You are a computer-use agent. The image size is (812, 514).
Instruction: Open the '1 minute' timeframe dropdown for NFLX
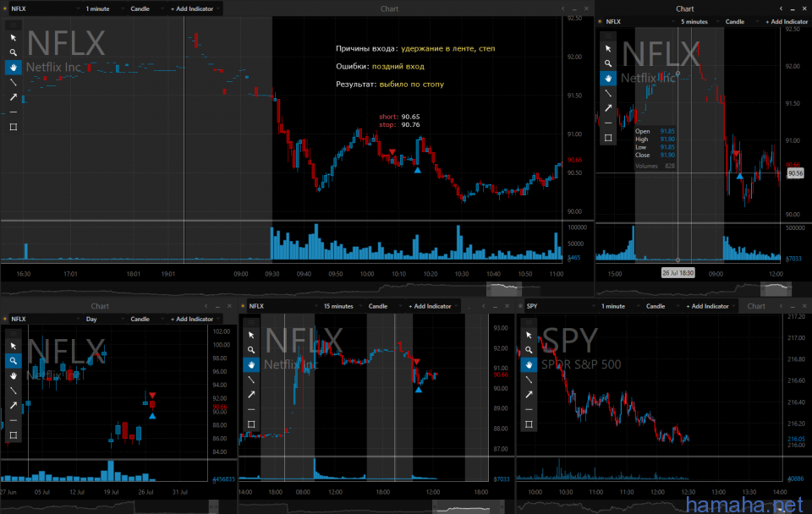click(x=104, y=8)
